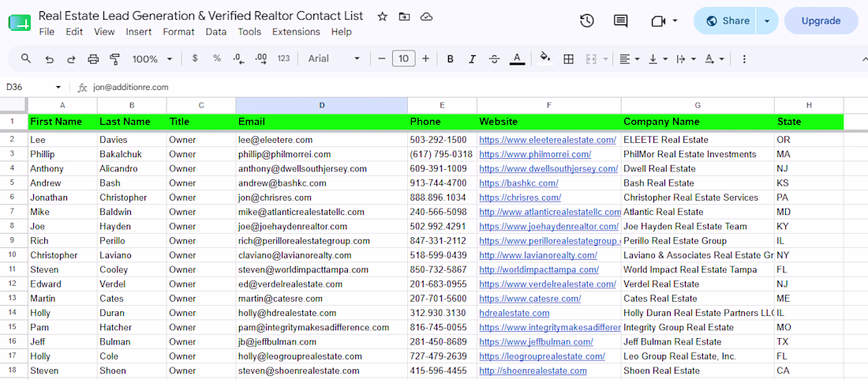Open the Google Sheets home icon
This screenshot has width=868, height=380.
pyautogui.click(x=19, y=23)
